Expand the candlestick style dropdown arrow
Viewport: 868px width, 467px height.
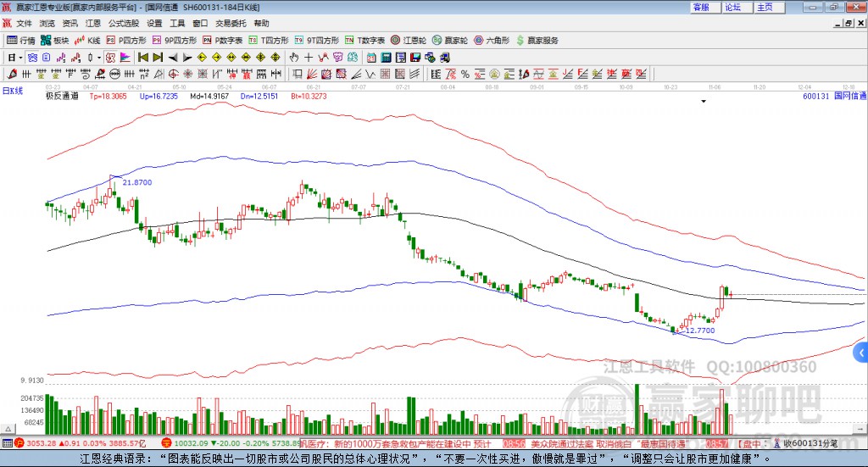coord(99,58)
